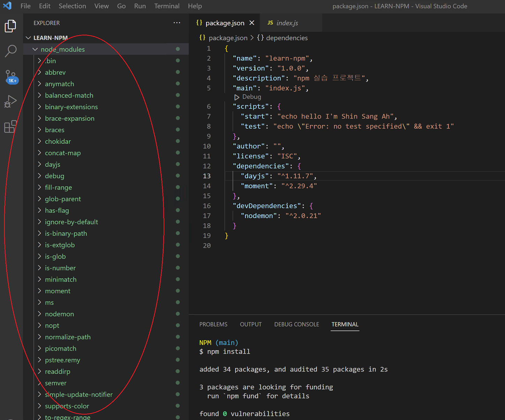Image resolution: width=505 pixels, height=420 pixels.
Task: Open the Help menu
Action: click(x=195, y=6)
